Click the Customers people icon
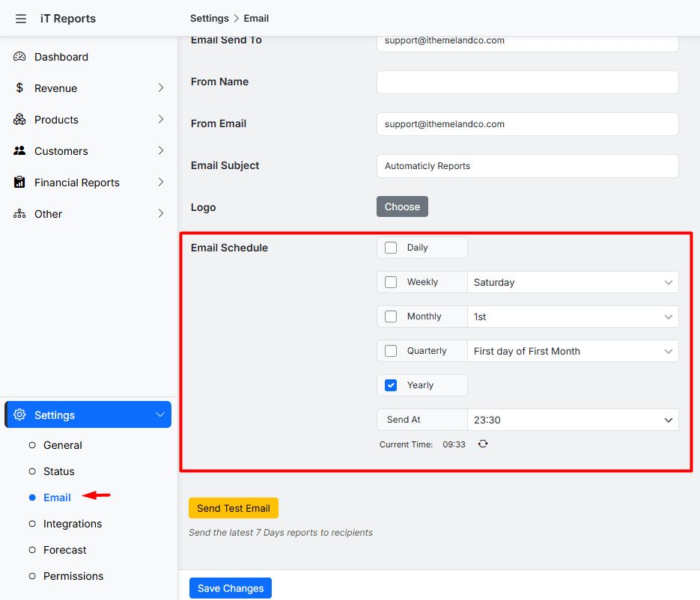This screenshot has height=600, width=700. [x=19, y=151]
